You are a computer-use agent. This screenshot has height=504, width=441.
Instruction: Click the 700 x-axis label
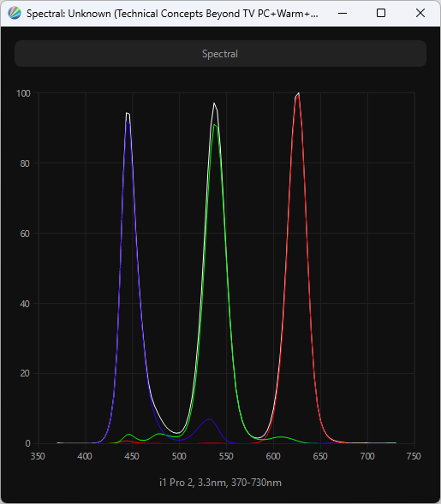[367, 456]
